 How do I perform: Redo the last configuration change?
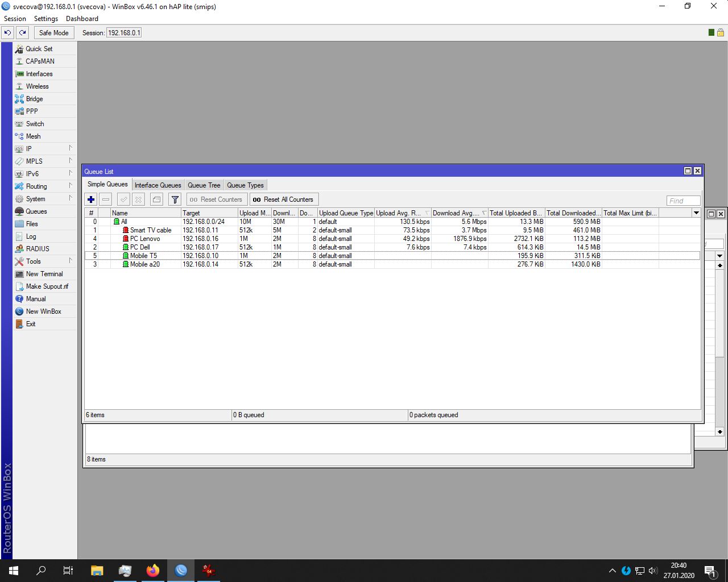pos(22,32)
